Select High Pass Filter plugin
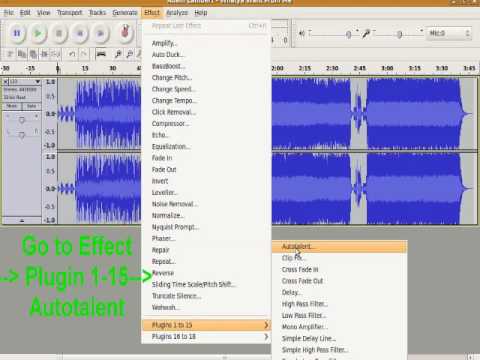Screen dimensions: 480x360 pos(339,304)
